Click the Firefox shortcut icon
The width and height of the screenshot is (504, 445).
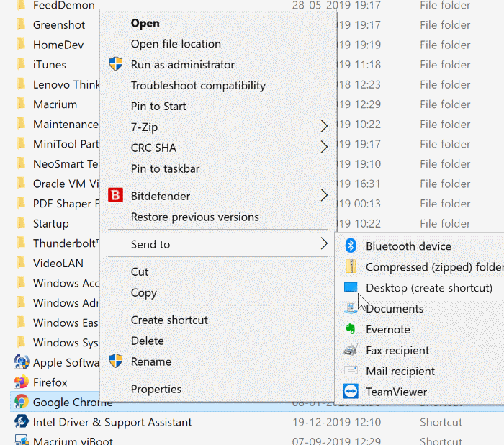pyautogui.click(x=21, y=382)
